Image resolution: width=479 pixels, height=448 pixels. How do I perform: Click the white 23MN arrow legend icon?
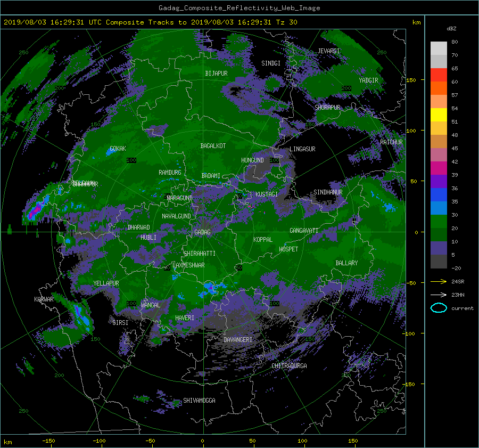coord(439,295)
